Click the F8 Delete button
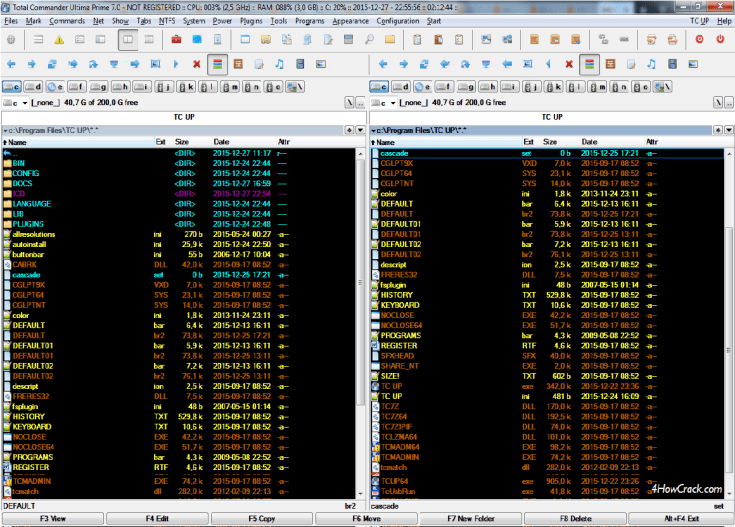The height and width of the screenshot is (527, 735). [576, 519]
